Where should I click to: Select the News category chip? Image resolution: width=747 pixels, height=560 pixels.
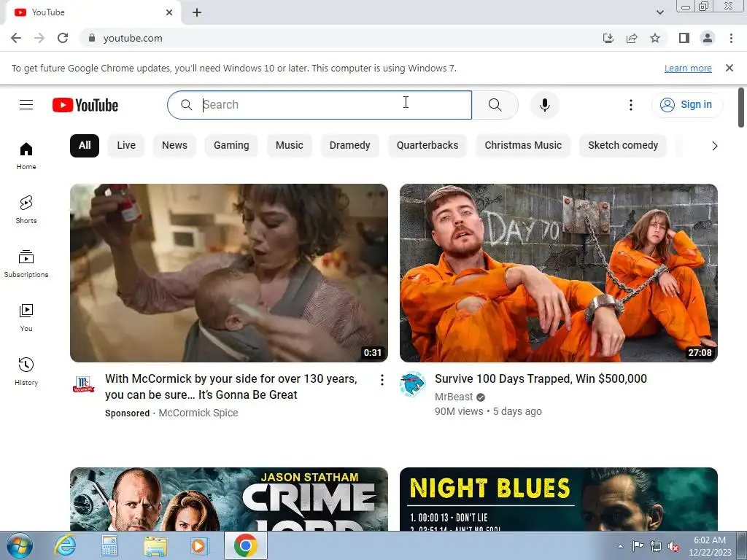(174, 145)
